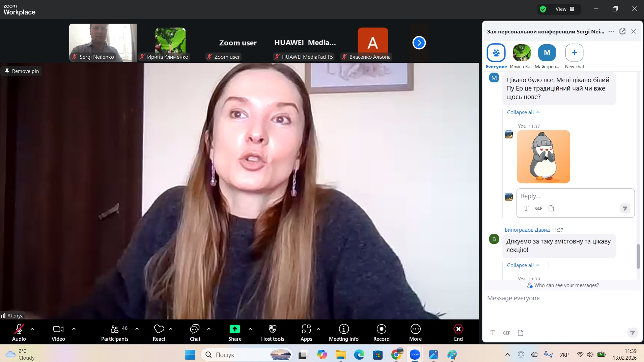This screenshot has width=644, height=362.
Task: Select Sergi Neilenko's video thumbnail
Action: (x=103, y=43)
